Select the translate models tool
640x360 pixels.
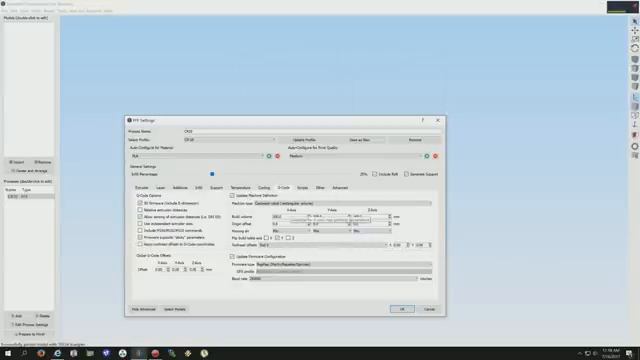(635, 31)
